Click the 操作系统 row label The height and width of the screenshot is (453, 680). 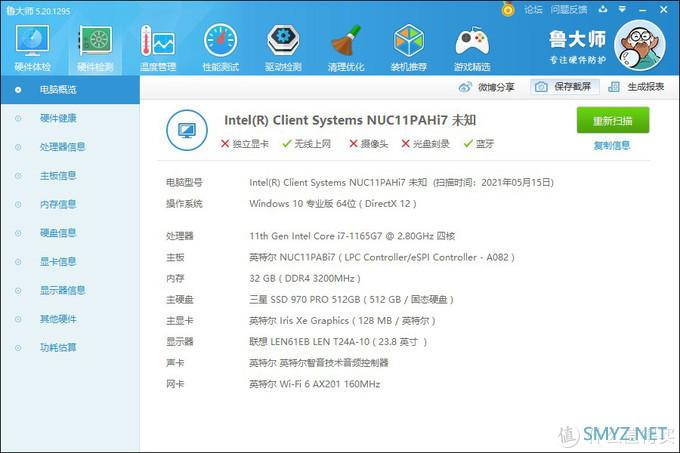click(184, 203)
